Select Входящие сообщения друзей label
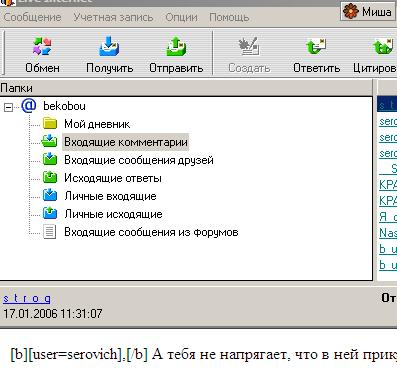This screenshot has width=397, height=370. pyautogui.click(x=139, y=160)
